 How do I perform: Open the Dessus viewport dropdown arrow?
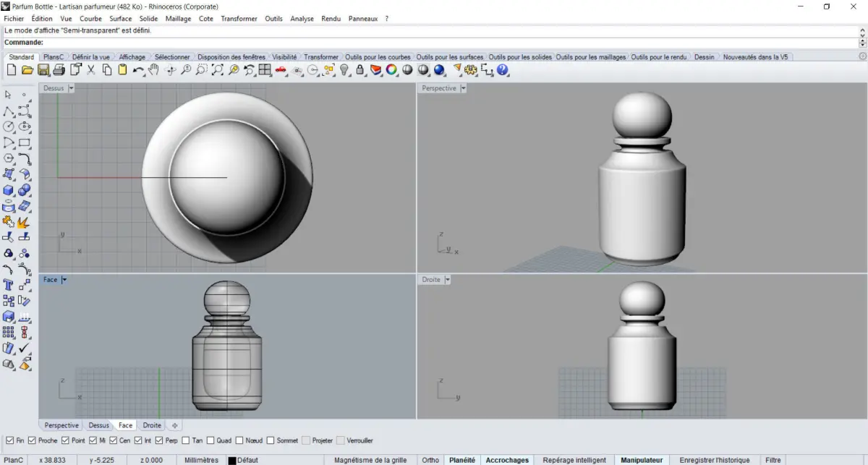[71, 88]
